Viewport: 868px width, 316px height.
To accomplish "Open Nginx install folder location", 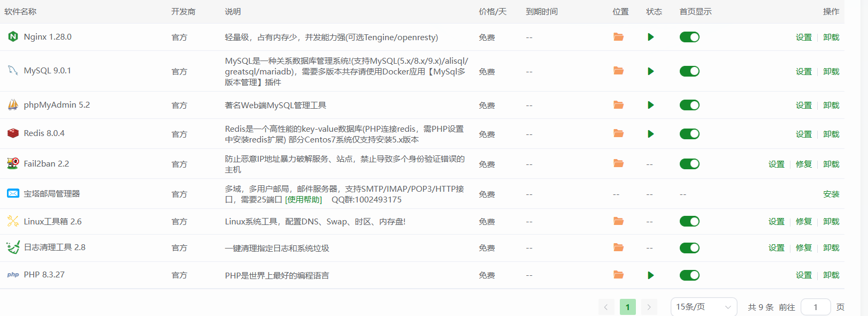I will [619, 37].
